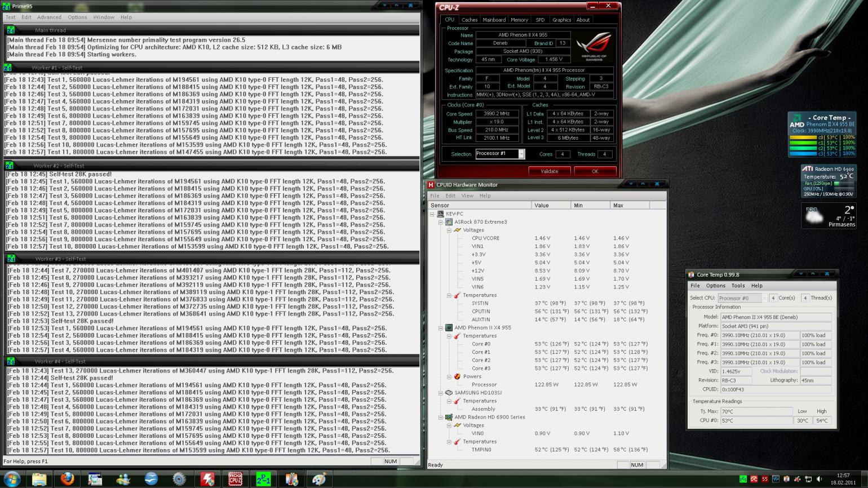Collapse the ASRock 870 Extreme3 node

click(x=441, y=222)
